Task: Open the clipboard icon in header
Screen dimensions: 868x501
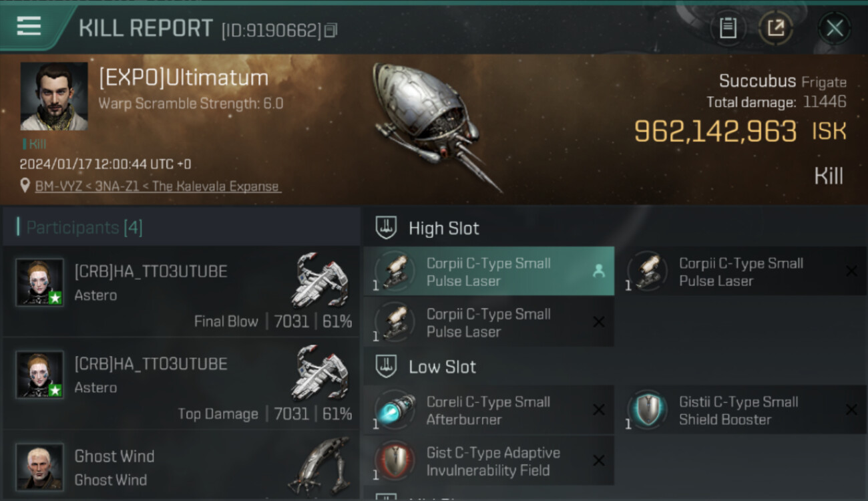Action: (x=728, y=28)
